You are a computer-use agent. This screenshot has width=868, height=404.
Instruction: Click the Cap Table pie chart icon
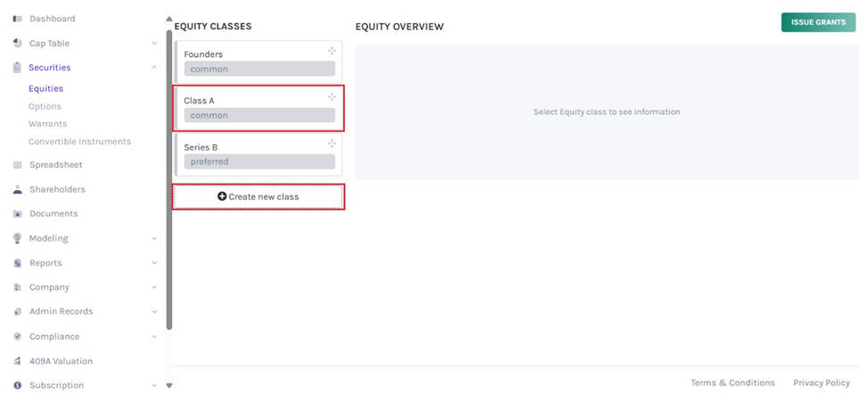click(x=17, y=43)
